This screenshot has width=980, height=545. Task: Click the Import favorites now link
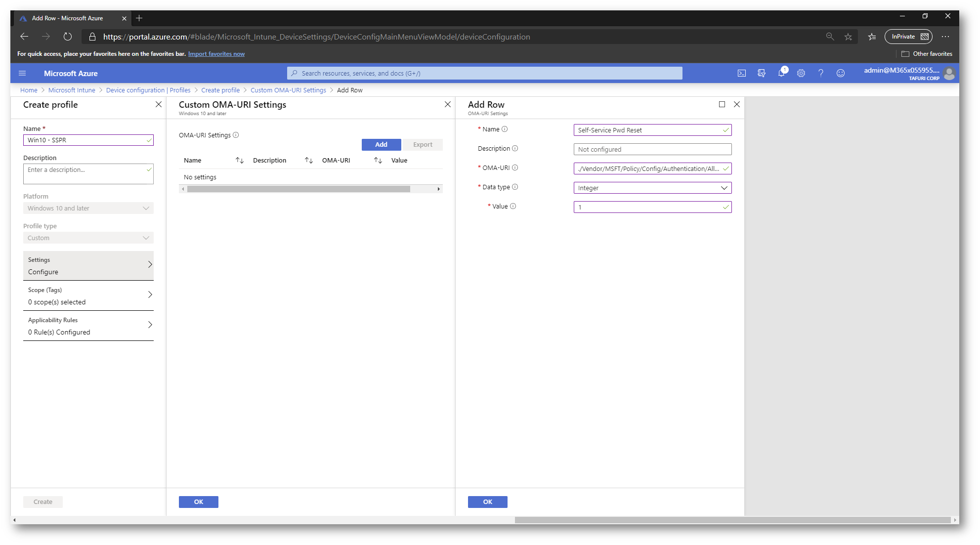pos(216,54)
